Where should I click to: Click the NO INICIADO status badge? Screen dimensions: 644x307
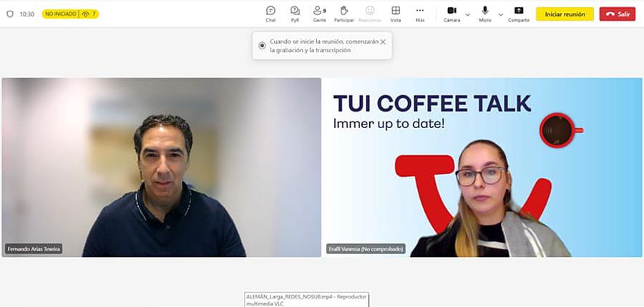click(x=60, y=14)
